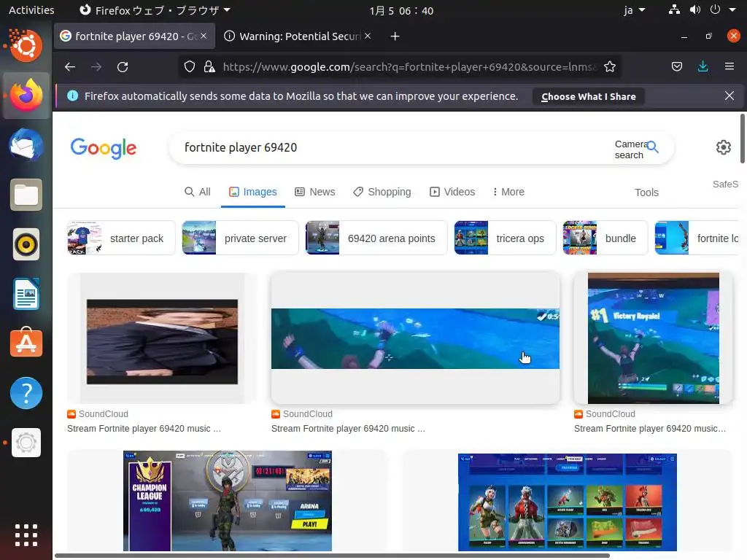The image size is (747, 560).
Task: Click the Google search query field
Action: click(x=391, y=147)
